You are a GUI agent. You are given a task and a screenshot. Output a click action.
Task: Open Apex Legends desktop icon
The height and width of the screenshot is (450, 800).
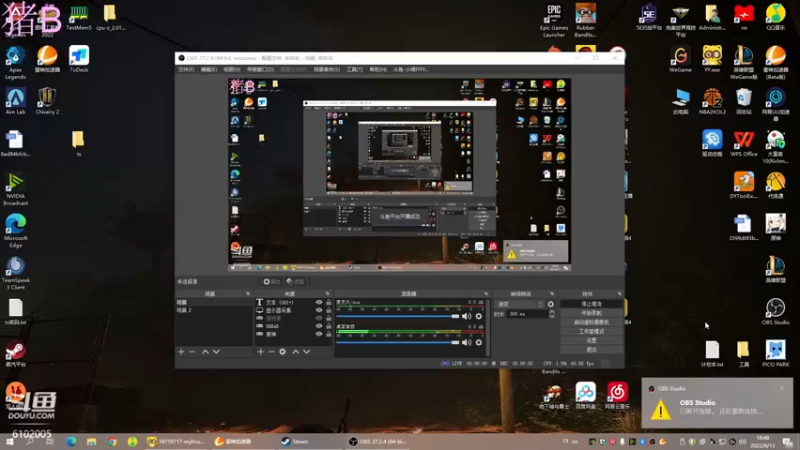(15, 63)
